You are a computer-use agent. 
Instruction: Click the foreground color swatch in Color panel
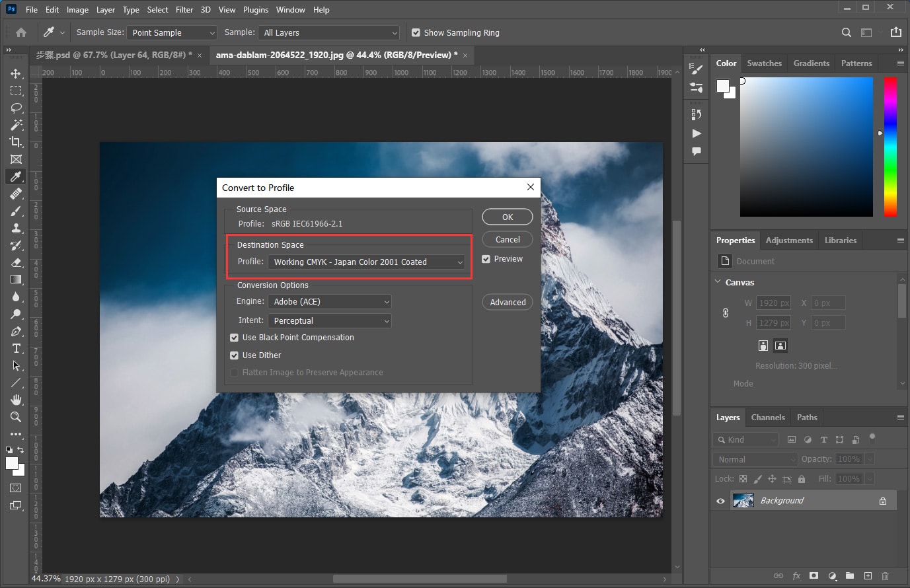click(723, 86)
